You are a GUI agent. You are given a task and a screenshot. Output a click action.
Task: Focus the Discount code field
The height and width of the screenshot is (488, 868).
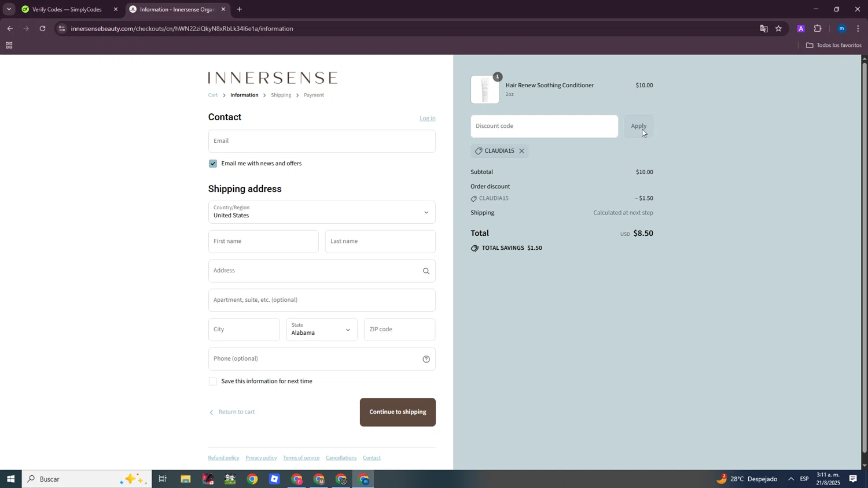pyautogui.click(x=544, y=126)
